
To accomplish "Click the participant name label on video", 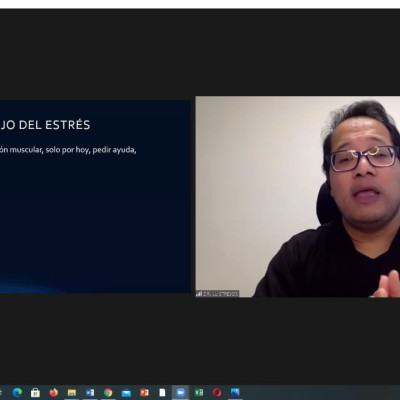I will point(220,294).
